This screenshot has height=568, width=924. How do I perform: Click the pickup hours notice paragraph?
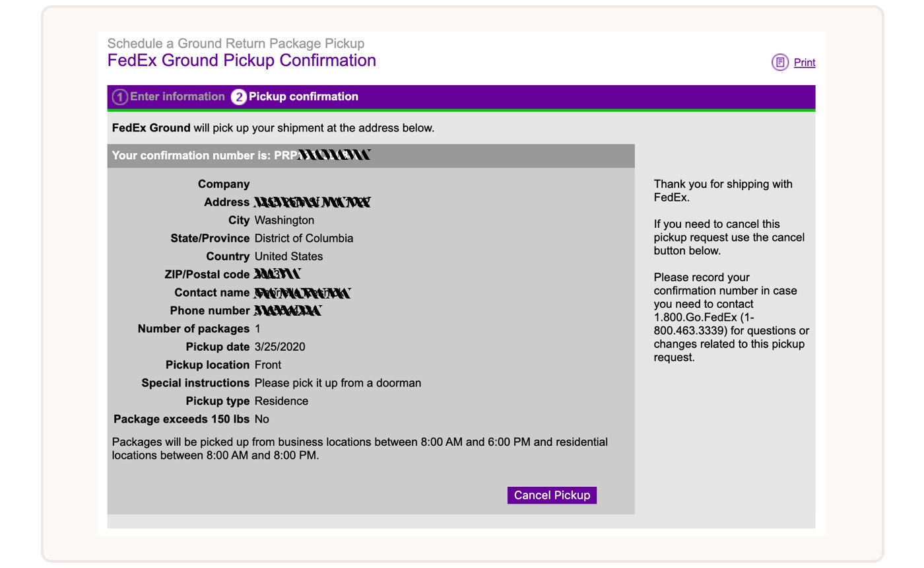360,449
